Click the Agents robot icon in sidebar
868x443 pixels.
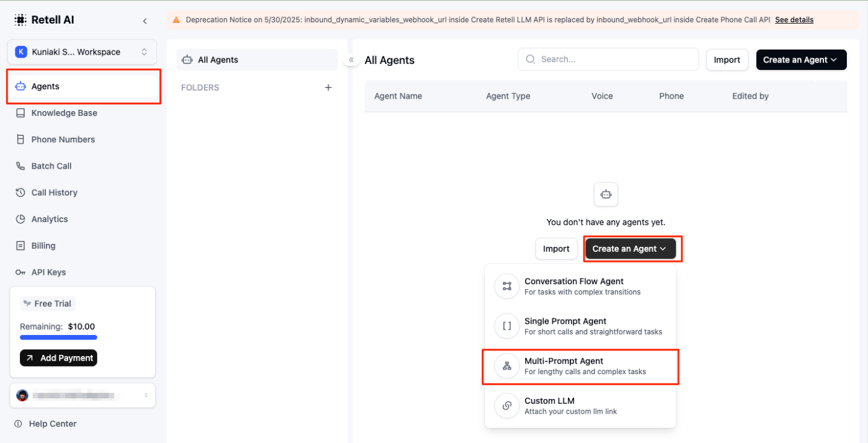pyautogui.click(x=20, y=86)
